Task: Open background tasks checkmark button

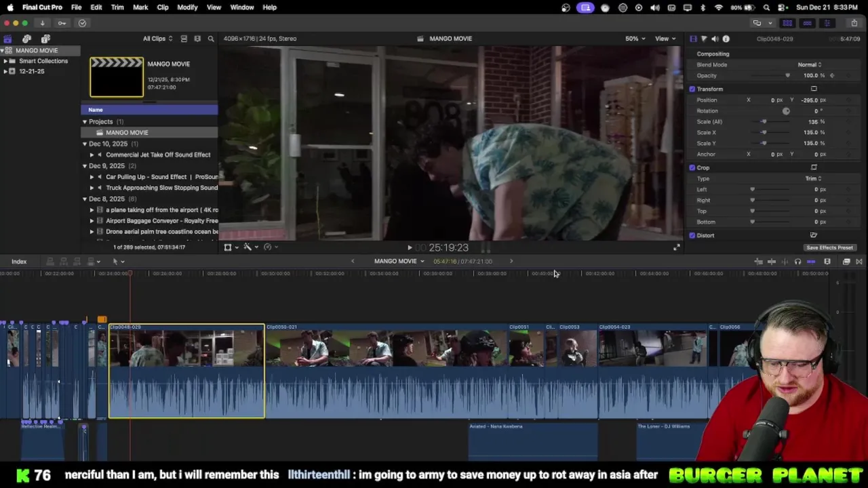Action: [82, 23]
